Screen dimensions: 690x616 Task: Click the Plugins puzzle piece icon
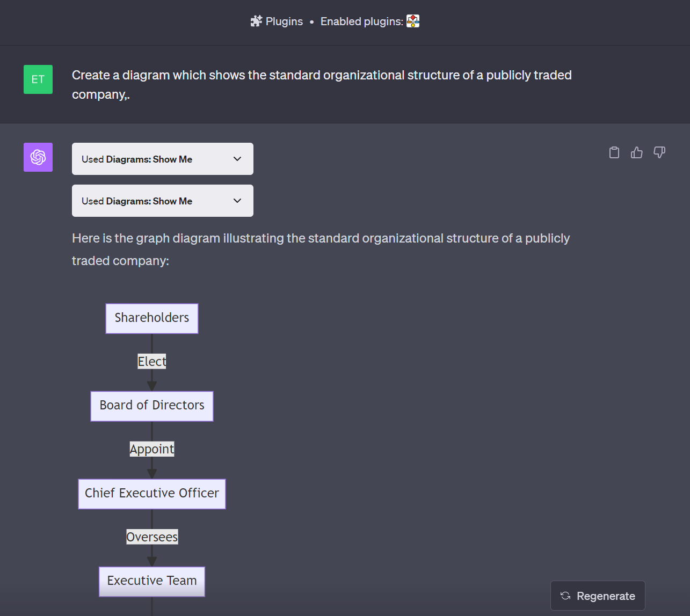pyautogui.click(x=256, y=21)
